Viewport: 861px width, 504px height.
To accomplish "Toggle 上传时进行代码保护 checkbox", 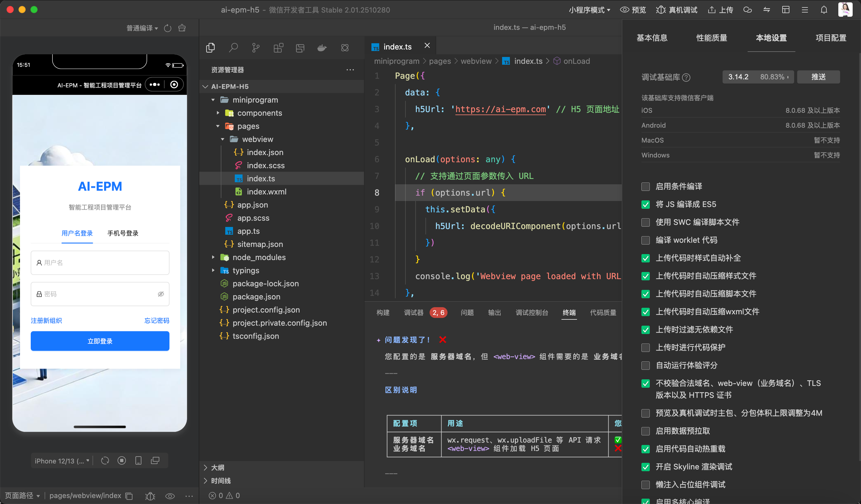I will point(645,348).
